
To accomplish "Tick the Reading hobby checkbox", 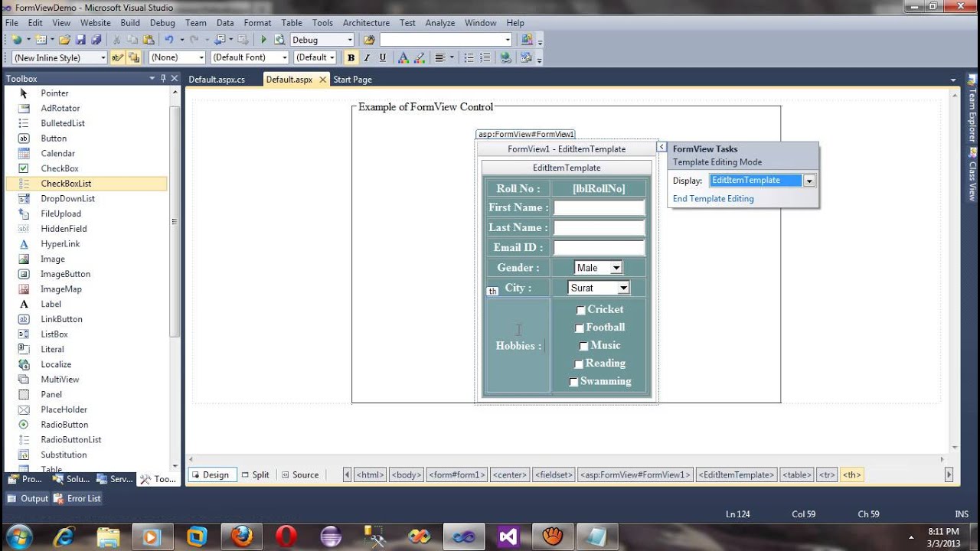I will (x=578, y=364).
